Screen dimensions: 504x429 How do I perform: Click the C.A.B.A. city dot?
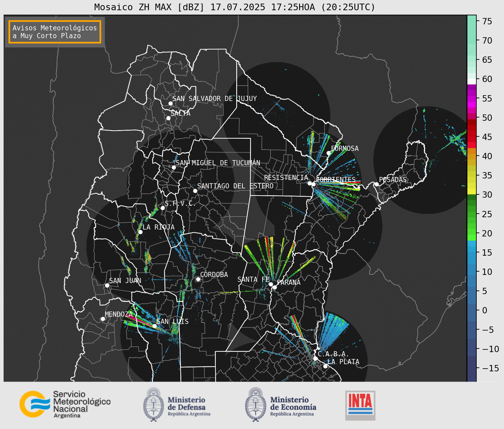[x=315, y=358]
